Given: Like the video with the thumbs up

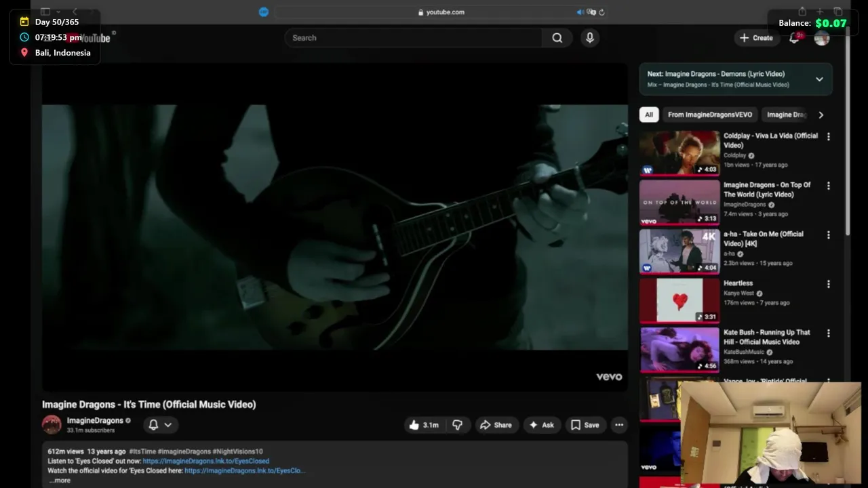Looking at the screenshot, I should pyautogui.click(x=423, y=425).
